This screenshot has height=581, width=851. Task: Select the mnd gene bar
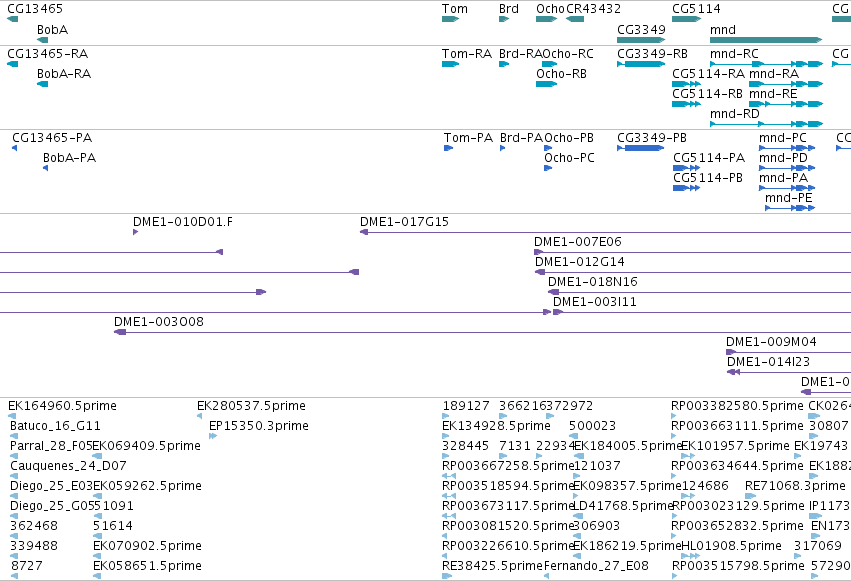click(766, 40)
